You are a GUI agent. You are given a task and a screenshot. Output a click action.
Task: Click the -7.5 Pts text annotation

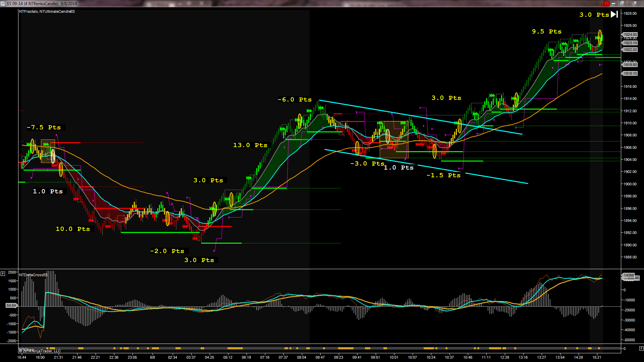coord(44,127)
